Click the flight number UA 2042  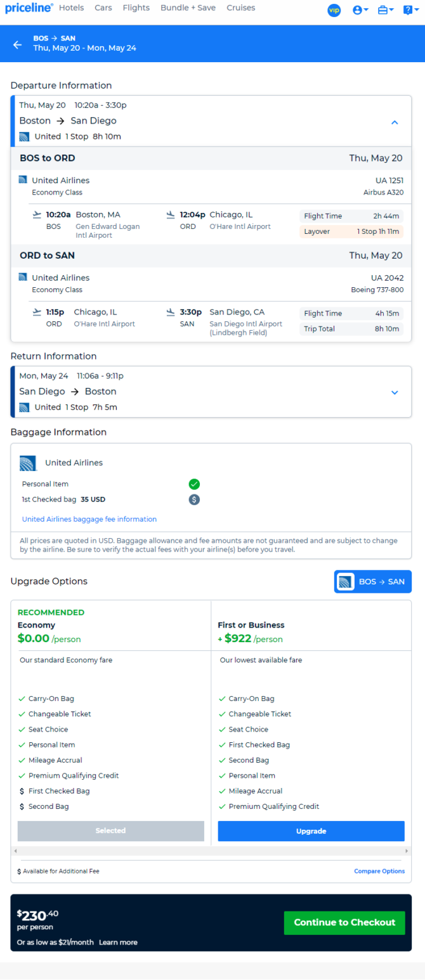click(388, 278)
